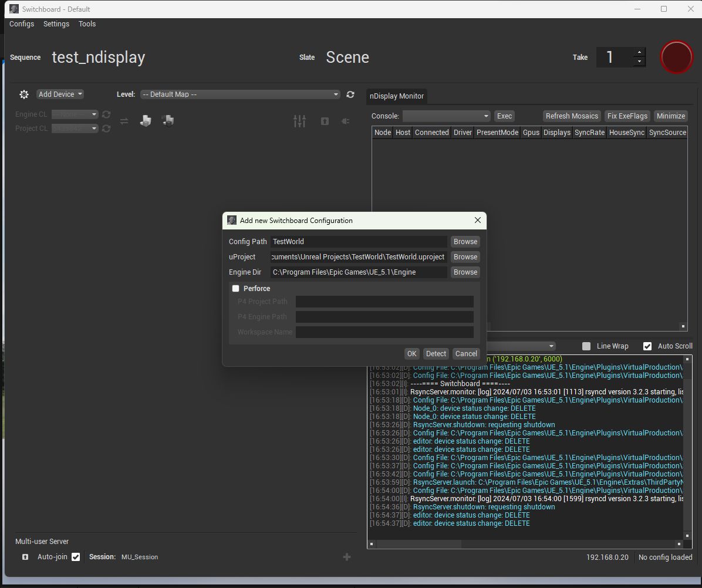The height and width of the screenshot is (588, 702).
Task: Toggle the Line Wrap checkbox
Action: [586, 346]
